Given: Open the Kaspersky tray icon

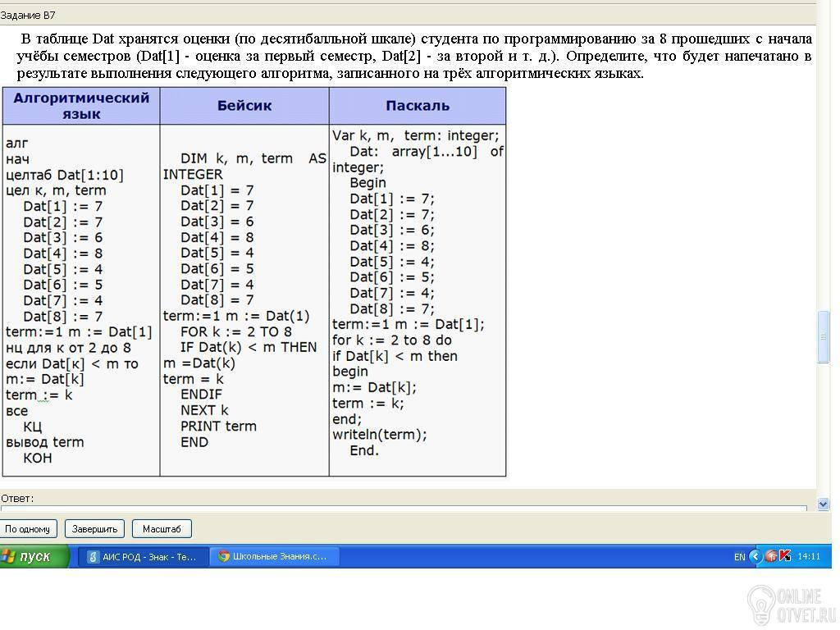Looking at the screenshot, I should point(785,556).
